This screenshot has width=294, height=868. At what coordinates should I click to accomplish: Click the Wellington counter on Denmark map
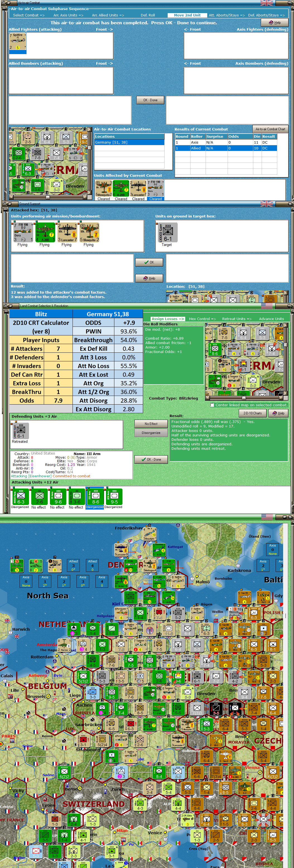click(x=149, y=566)
